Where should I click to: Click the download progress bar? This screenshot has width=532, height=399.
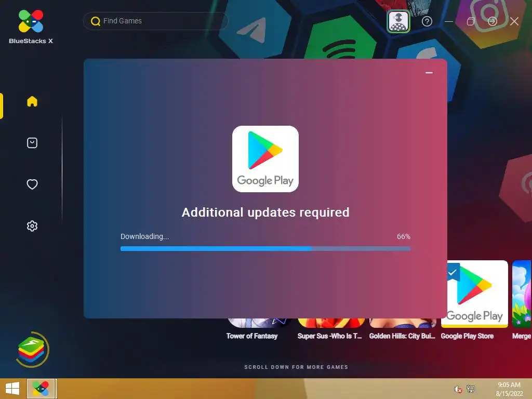tap(265, 249)
